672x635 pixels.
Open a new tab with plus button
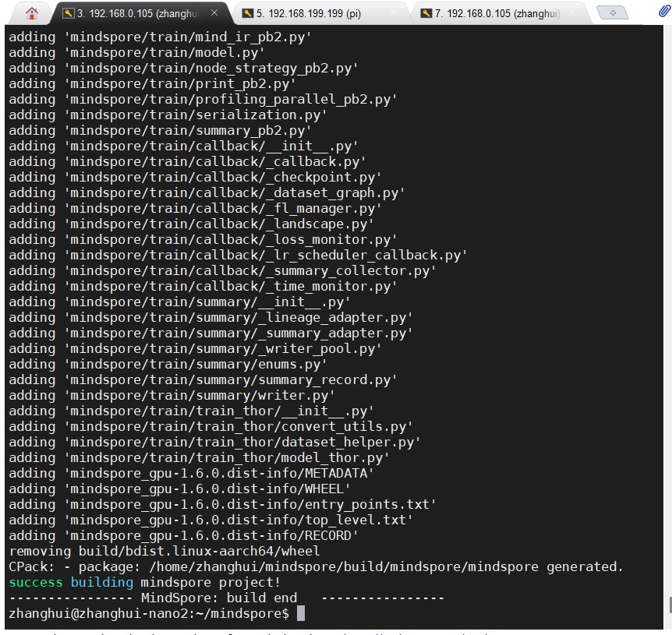(613, 12)
